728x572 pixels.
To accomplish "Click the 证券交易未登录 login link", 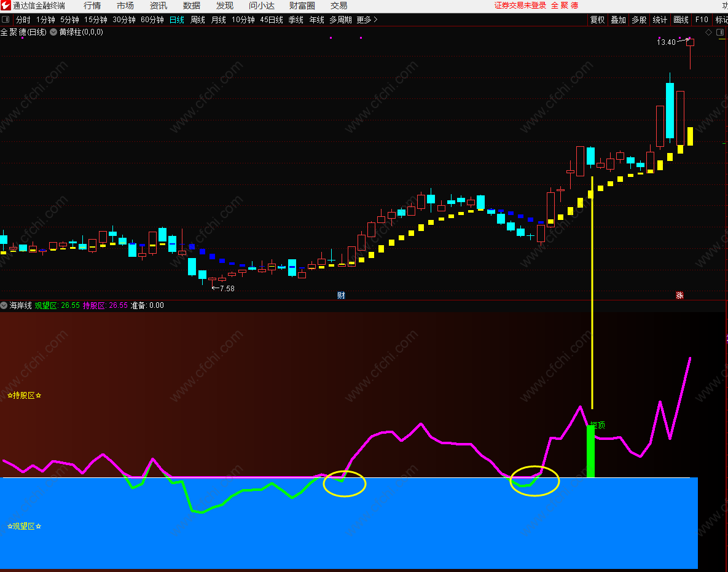I will [520, 6].
